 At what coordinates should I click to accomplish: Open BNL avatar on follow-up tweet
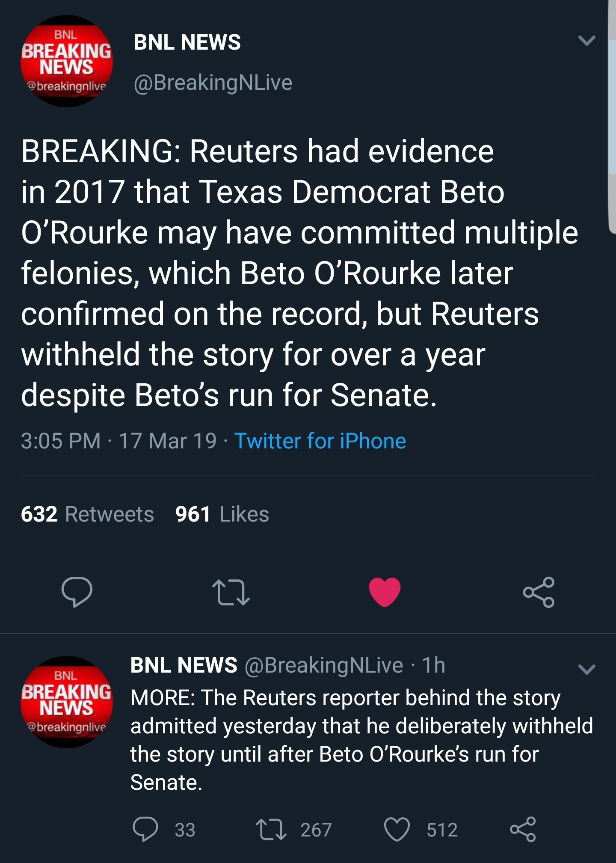[67, 702]
